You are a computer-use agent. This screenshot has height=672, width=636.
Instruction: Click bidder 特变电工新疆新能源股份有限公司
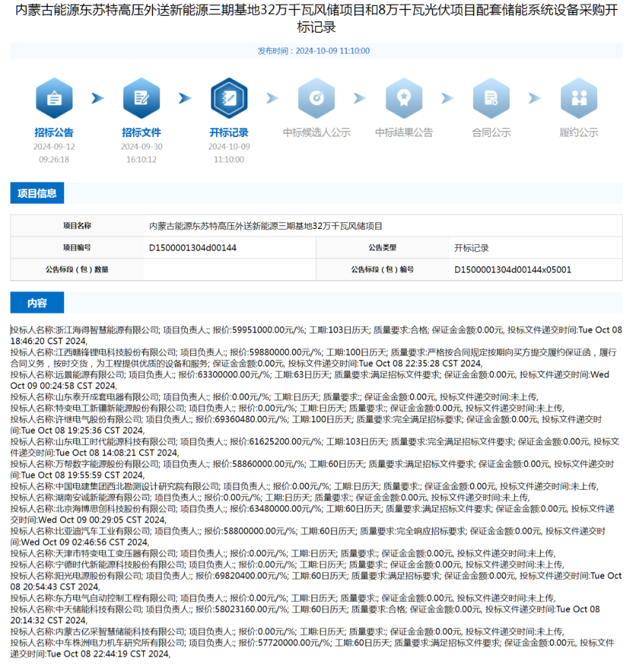120,408
